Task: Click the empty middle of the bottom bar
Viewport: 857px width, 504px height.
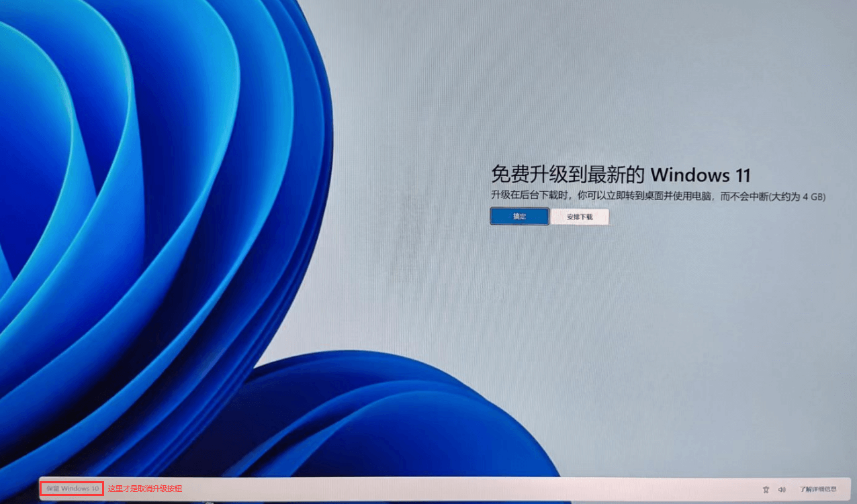Action: [x=437, y=489]
